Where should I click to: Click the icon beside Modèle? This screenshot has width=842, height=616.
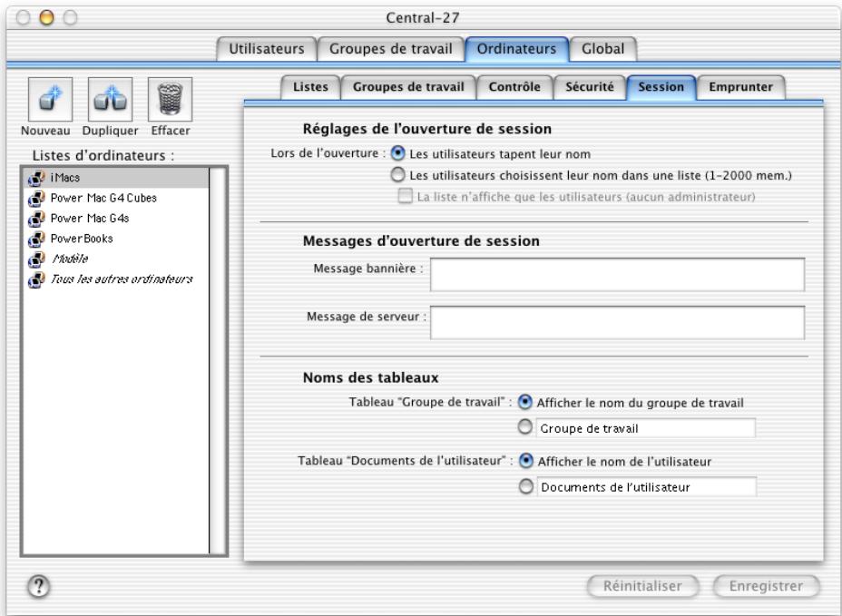point(36,259)
